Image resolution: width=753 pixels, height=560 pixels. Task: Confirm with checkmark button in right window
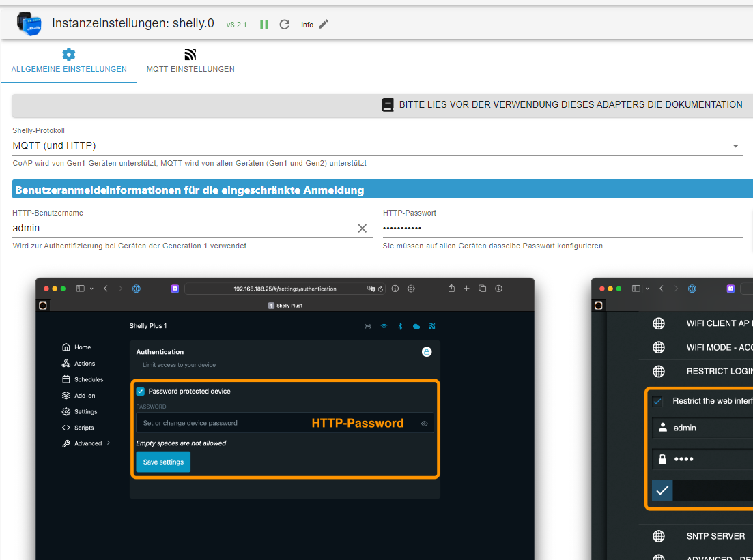(662, 490)
